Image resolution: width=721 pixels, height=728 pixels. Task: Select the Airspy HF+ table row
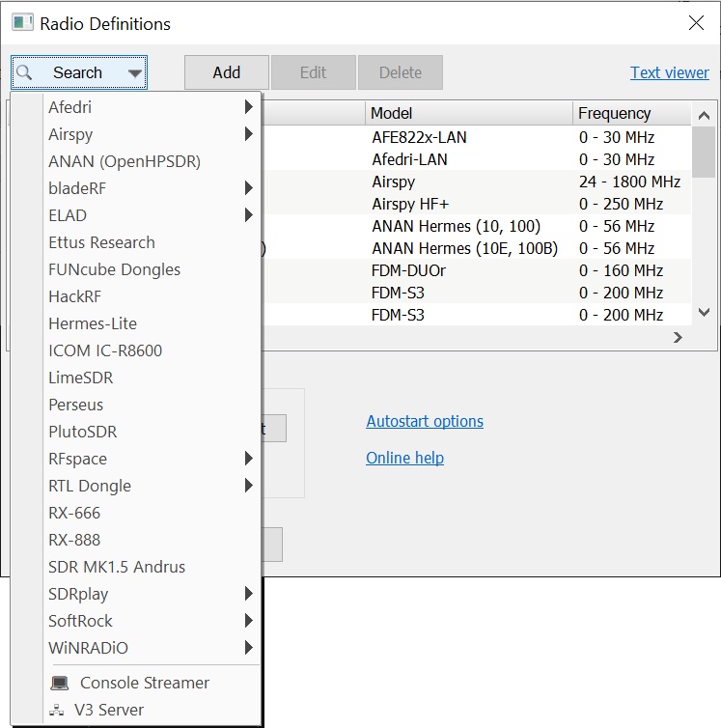409,204
